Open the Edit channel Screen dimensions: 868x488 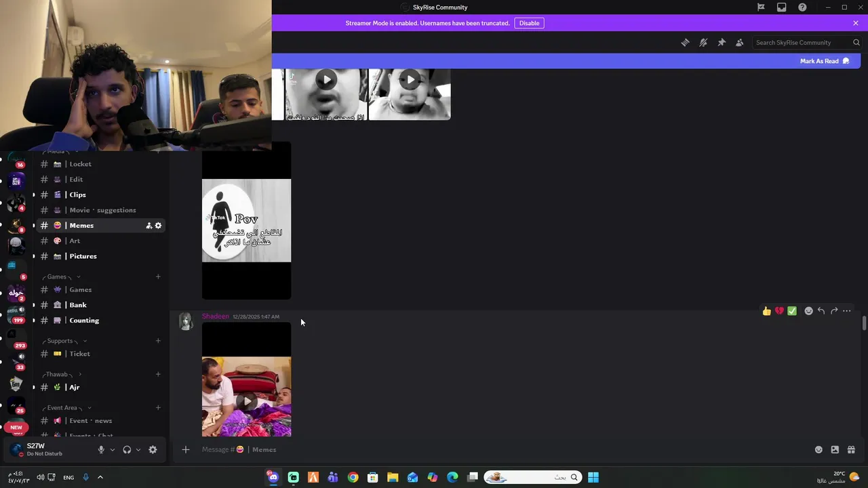[x=102, y=180]
